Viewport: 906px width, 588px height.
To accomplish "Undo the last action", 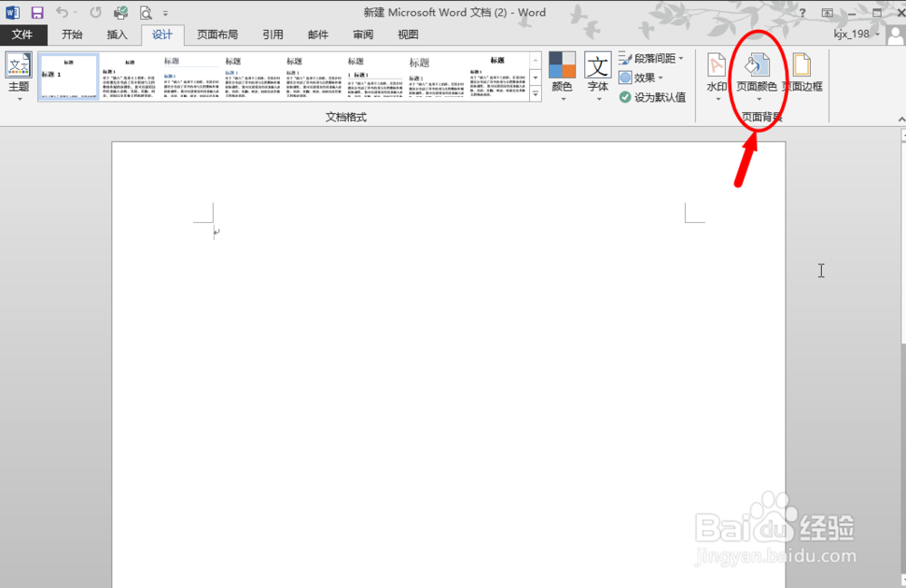I will [x=62, y=12].
